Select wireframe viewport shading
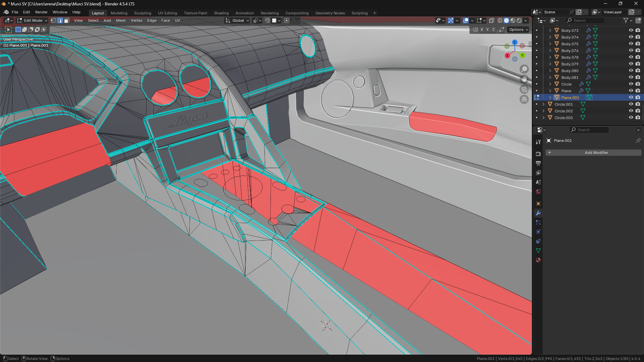The image size is (644, 362). pos(500,20)
